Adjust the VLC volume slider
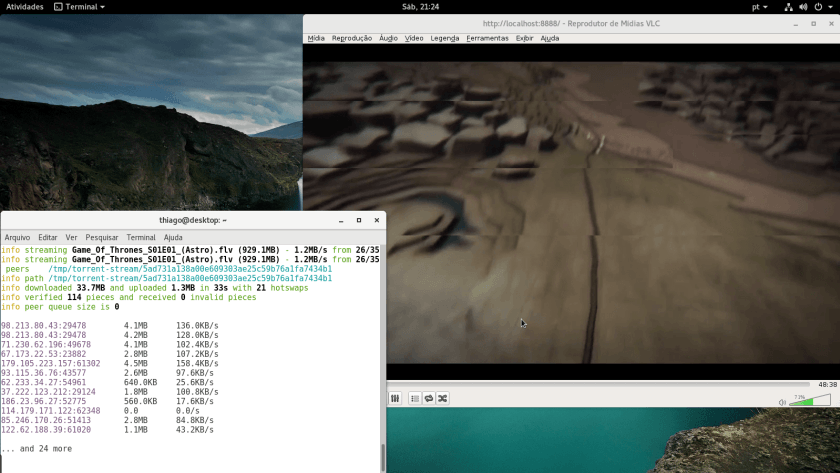840x473 pixels. (x=809, y=401)
